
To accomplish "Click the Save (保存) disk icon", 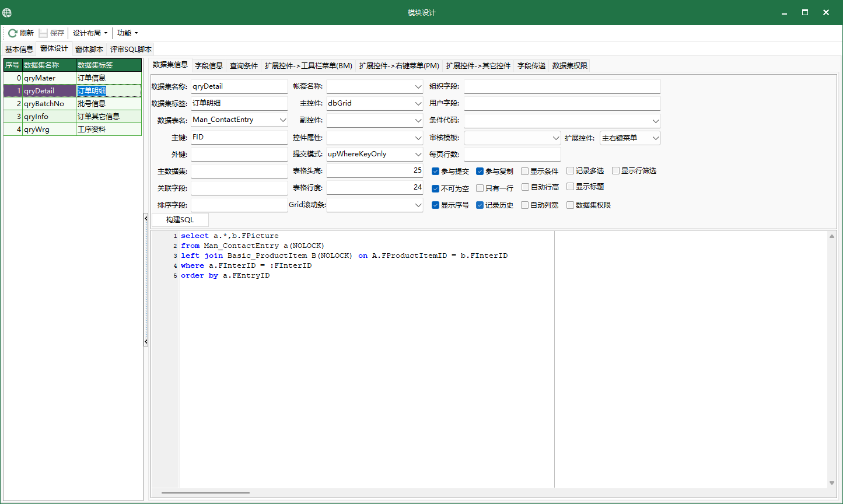I will 43,33.
